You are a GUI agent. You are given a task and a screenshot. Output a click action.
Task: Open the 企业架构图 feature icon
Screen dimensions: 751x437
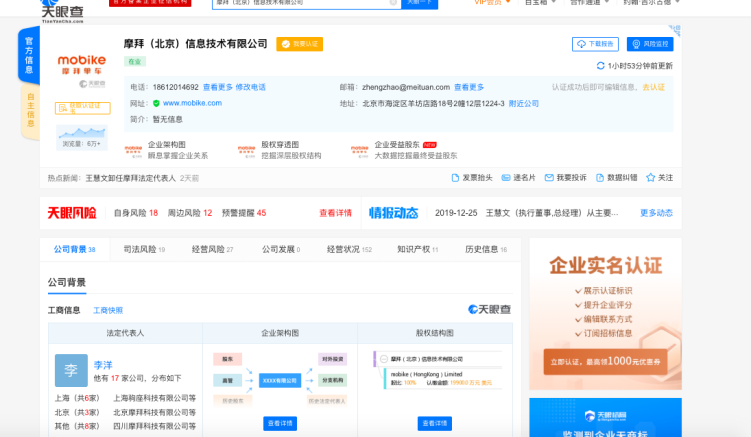[x=134, y=150]
